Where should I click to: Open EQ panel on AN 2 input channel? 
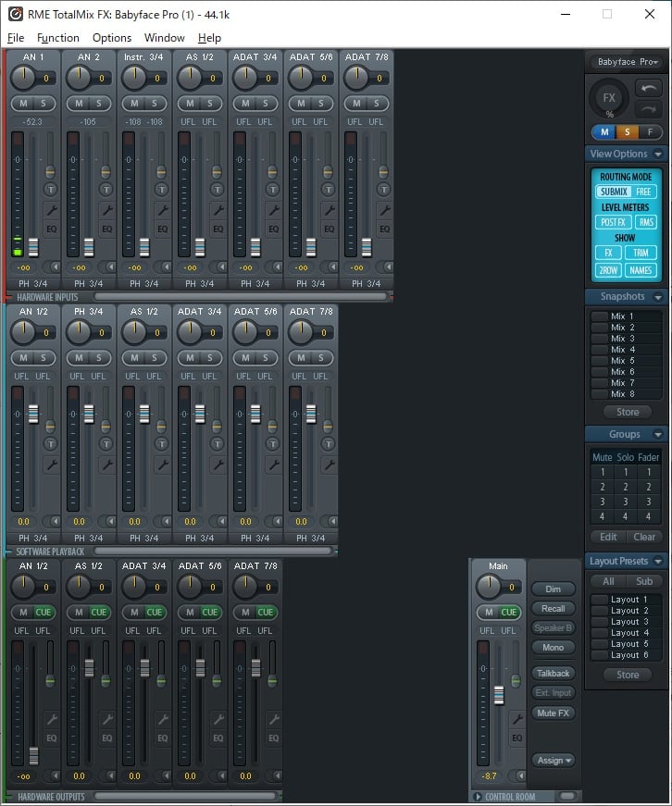106,229
